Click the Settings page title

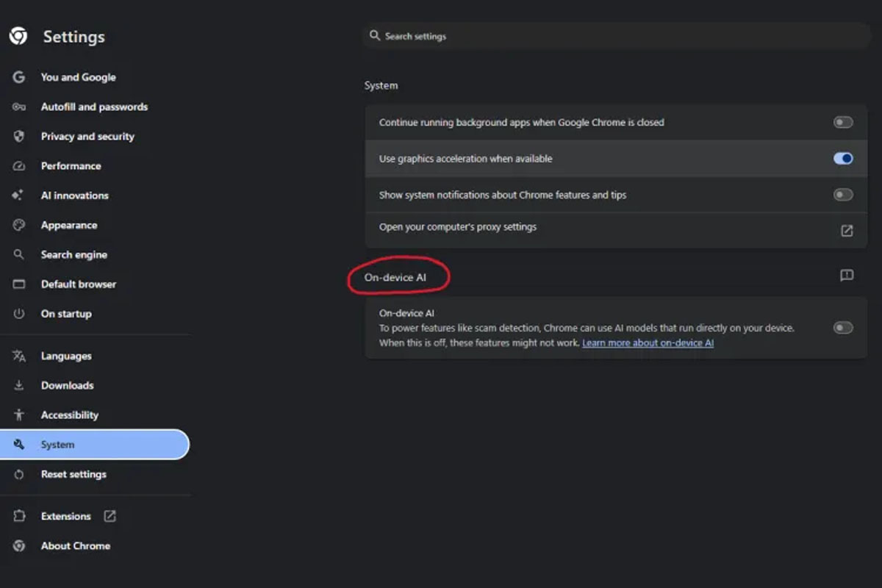[73, 37]
